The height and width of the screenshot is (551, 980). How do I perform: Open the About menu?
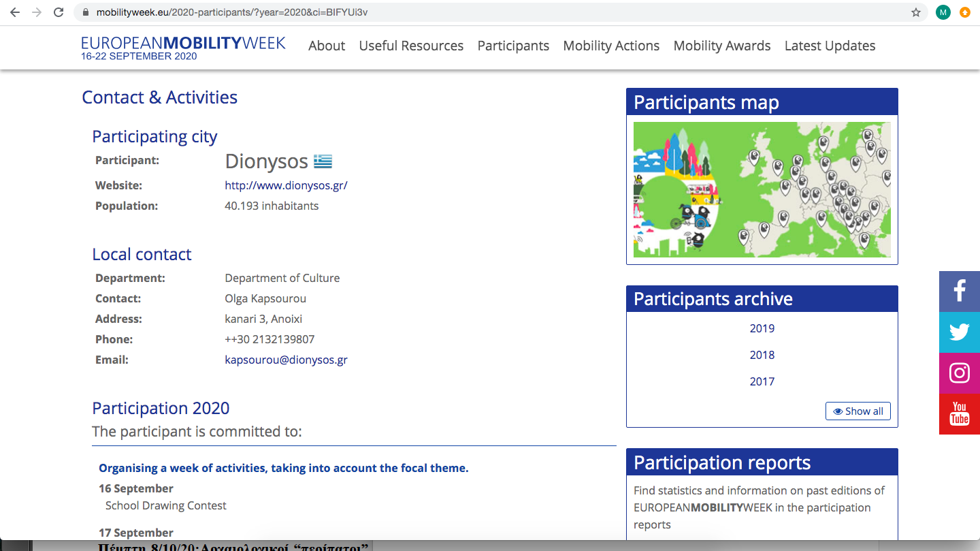tap(327, 46)
